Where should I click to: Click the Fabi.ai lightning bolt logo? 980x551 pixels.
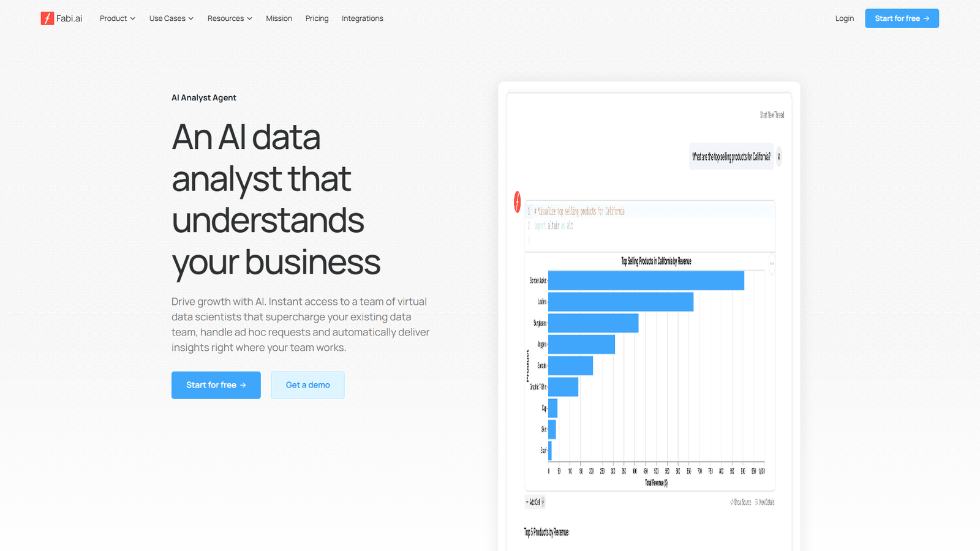pos(47,18)
